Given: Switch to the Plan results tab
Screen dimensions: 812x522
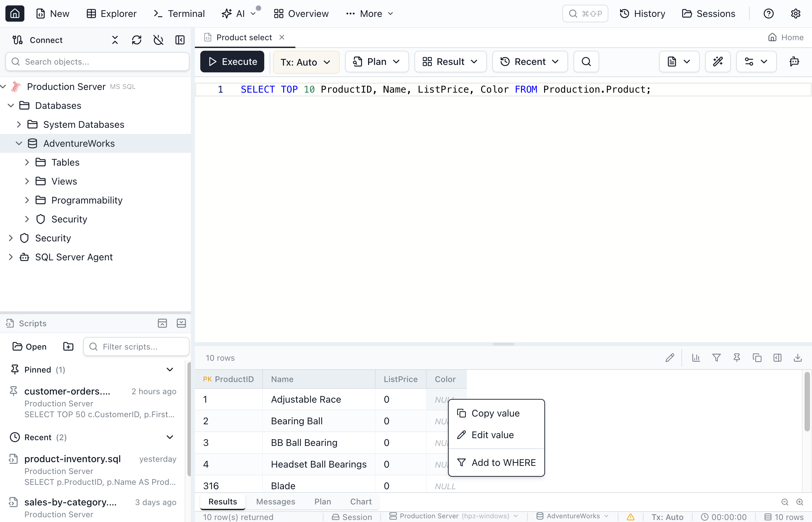Looking at the screenshot, I should tap(322, 502).
